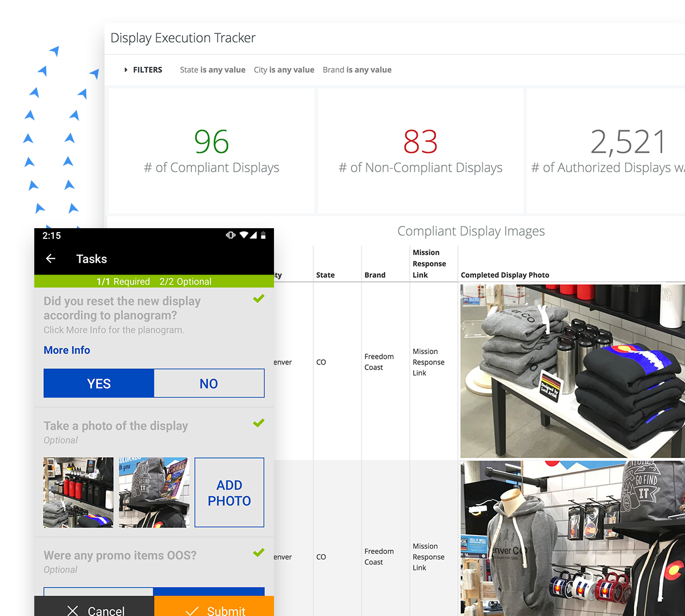Tap the back arrow on the Tasks screen

[x=50, y=258]
